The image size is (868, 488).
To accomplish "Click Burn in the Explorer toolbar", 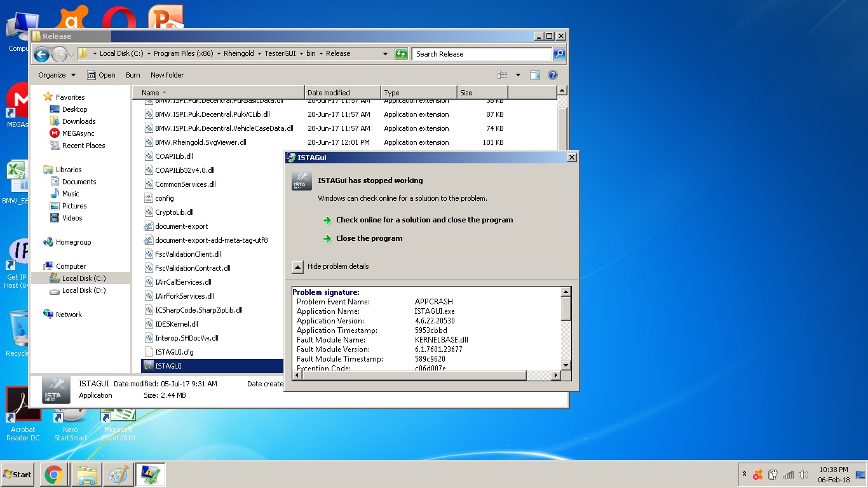I will pyautogui.click(x=133, y=75).
